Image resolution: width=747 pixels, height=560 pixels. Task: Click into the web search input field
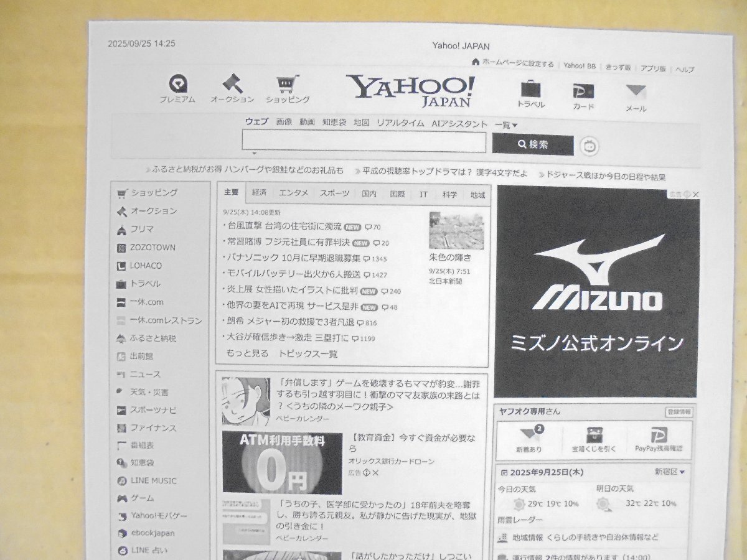(364, 142)
